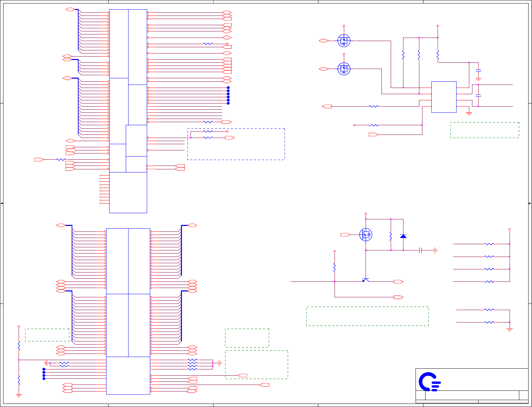Click the blue company logo in title block
532x407 pixels.
pos(430,382)
